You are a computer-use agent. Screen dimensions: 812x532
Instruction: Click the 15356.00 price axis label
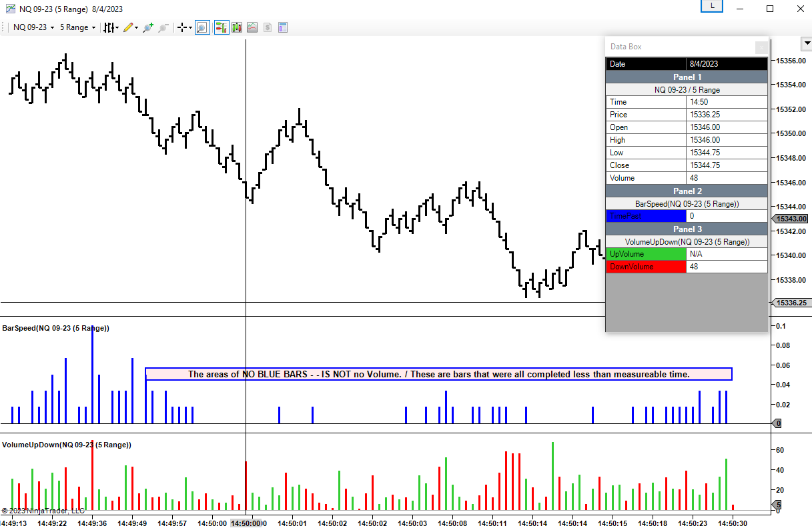pyautogui.click(x=791, y=61)
